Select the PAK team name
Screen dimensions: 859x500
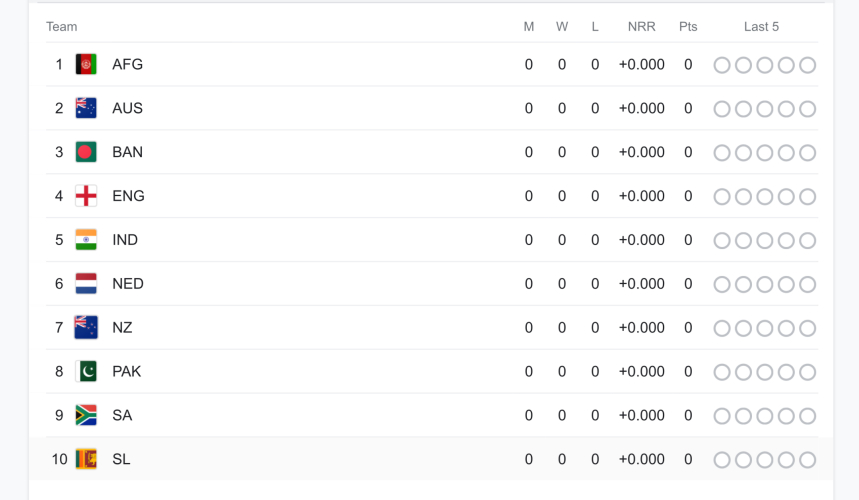pos(126,372)
